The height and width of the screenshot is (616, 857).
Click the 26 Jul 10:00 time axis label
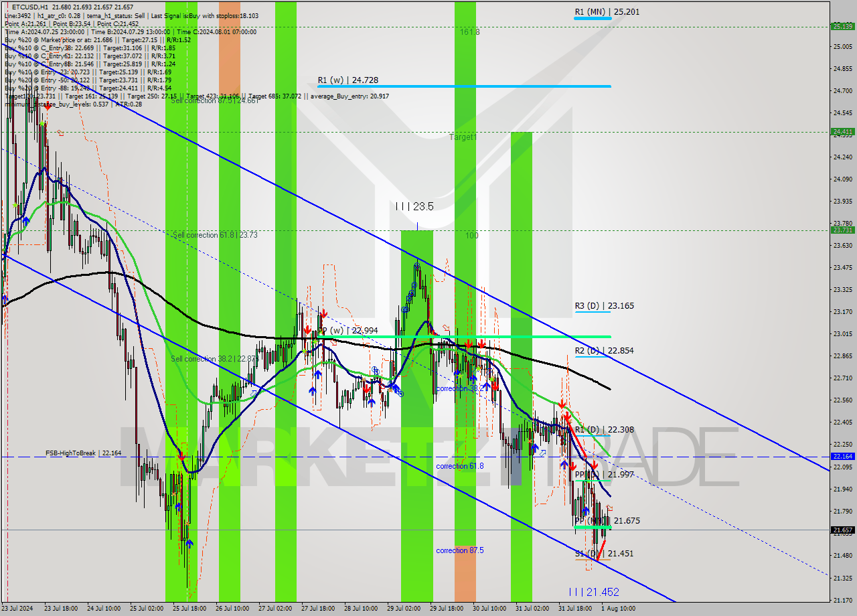coord(231,609)
